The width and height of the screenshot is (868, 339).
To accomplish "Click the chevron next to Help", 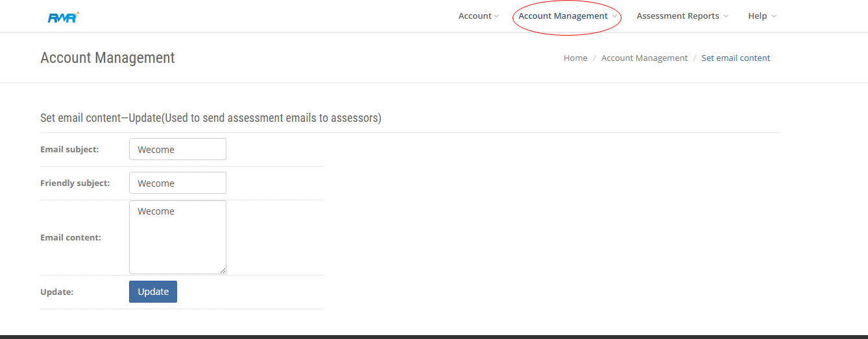I will point(774,16).
